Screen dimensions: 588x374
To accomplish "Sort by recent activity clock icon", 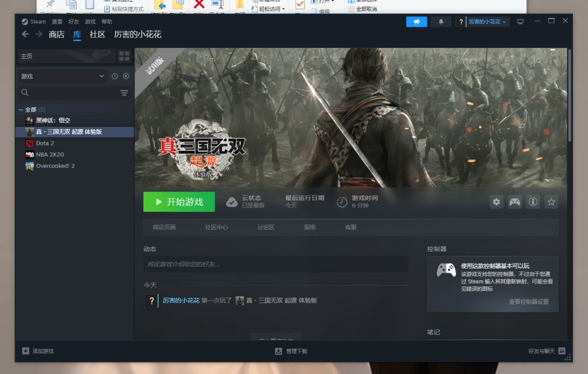I will tap(115, 76).
